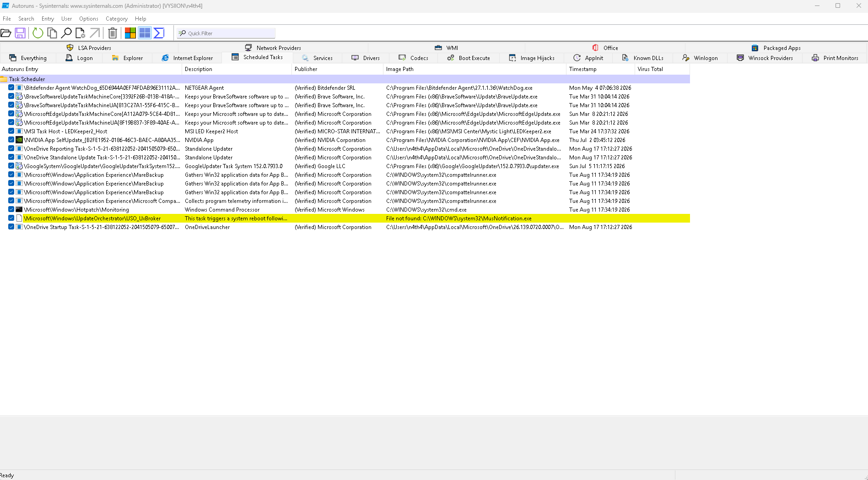The image size is (868, 480).
Task: Switch to the Known DLLs tab
Action: (x=643, y=58)
